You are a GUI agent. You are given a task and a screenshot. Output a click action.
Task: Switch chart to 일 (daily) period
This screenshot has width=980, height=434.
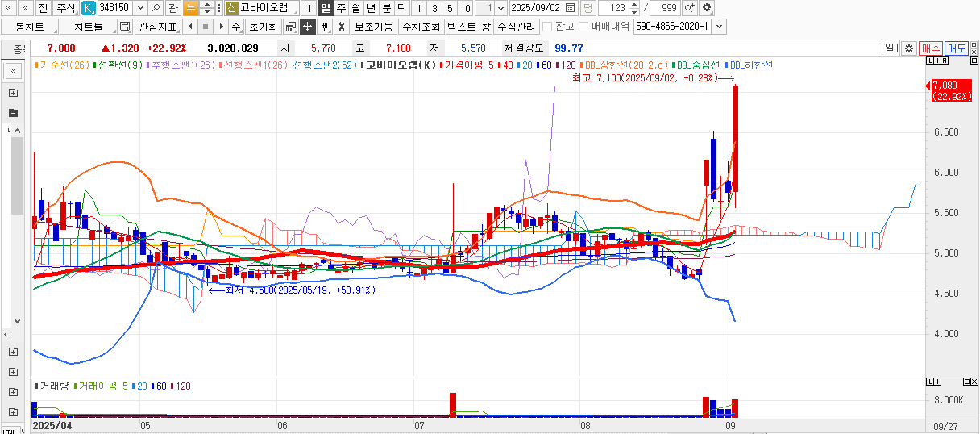(325, 8)
